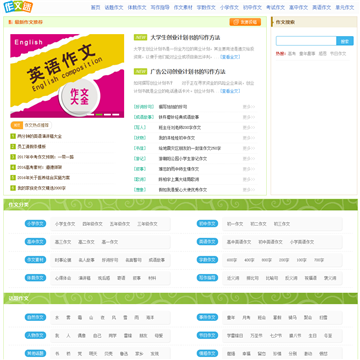Click the blue 自然作文 topic pill

click(x=35, y=317)
